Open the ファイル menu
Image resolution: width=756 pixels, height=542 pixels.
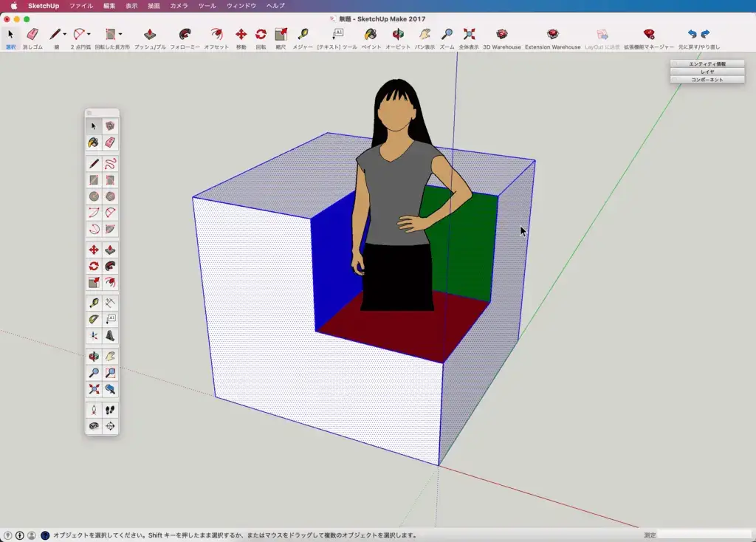[x=81, y=6]
